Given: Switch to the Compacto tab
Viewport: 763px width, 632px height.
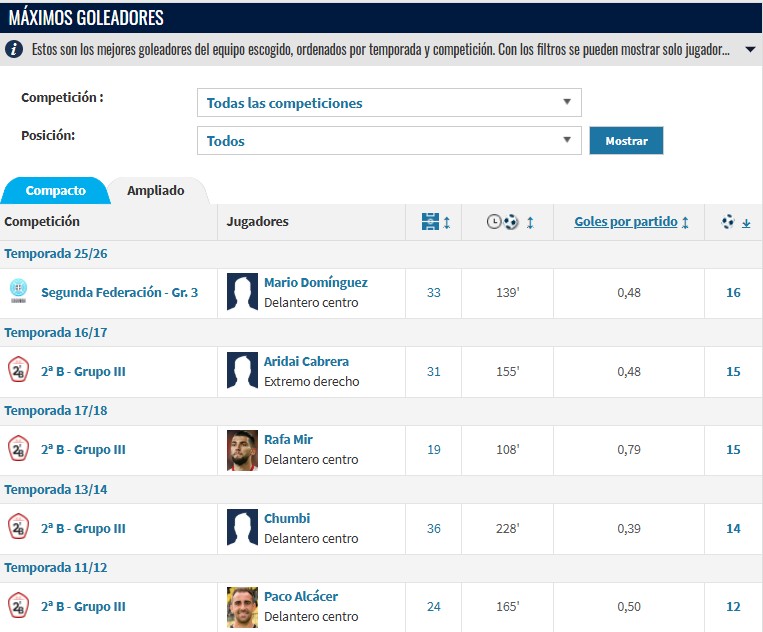Looking at the screenshot, I should [x=56, y=190].
